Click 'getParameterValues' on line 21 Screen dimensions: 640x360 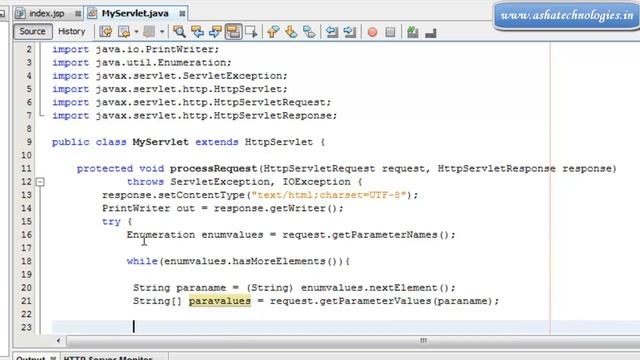(375, 301)
